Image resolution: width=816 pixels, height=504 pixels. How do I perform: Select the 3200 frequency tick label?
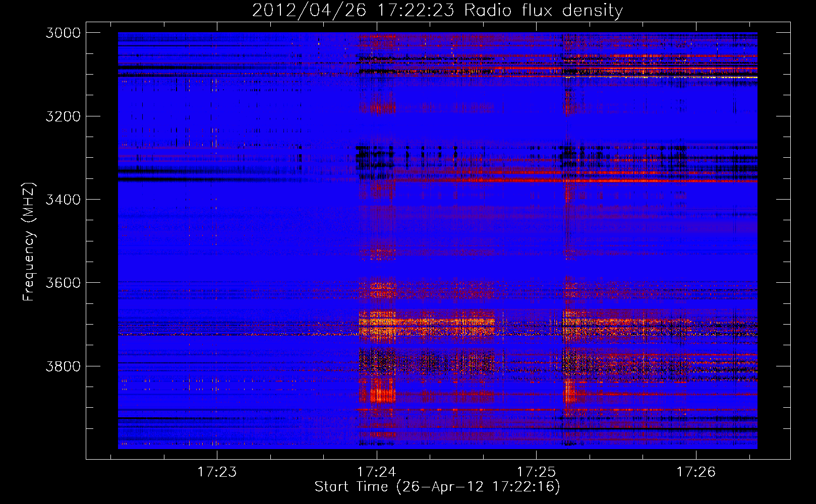click(63, 116)
